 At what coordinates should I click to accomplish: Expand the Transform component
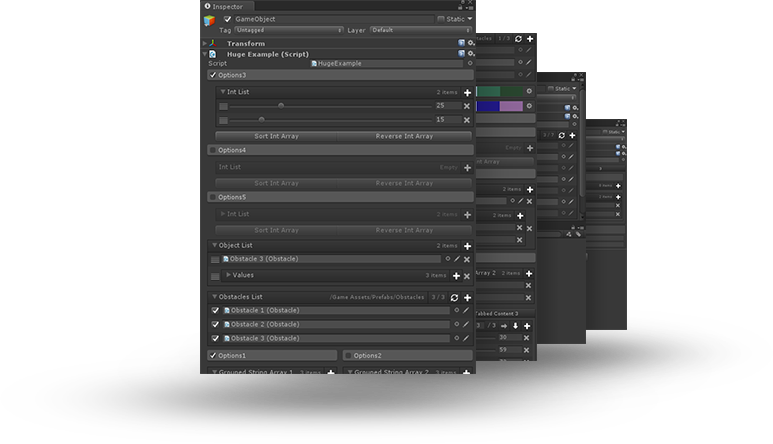pyautogui.click(x=205, y=43)
